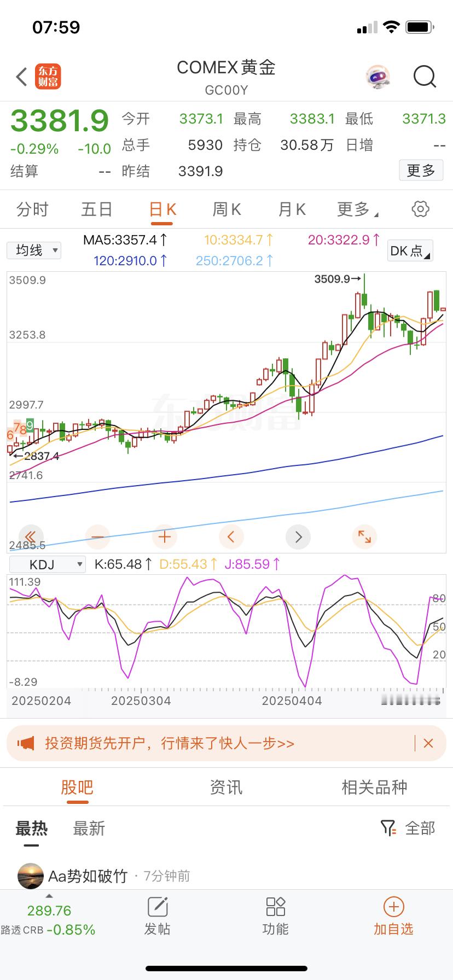Image resolution: width=453 pixels, height=980 pixels.
Task: Tap the MA5:3357.4 value
Action: pos(125,240)
